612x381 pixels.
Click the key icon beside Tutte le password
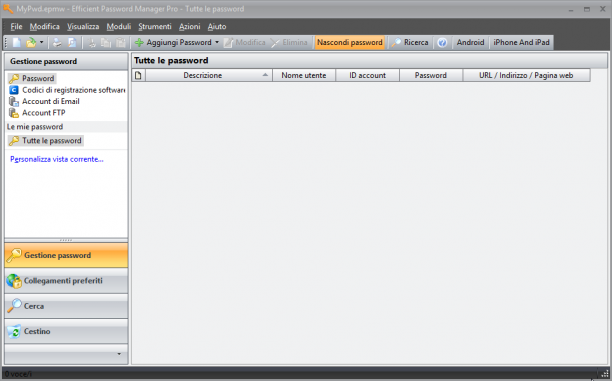pos(14,141)
